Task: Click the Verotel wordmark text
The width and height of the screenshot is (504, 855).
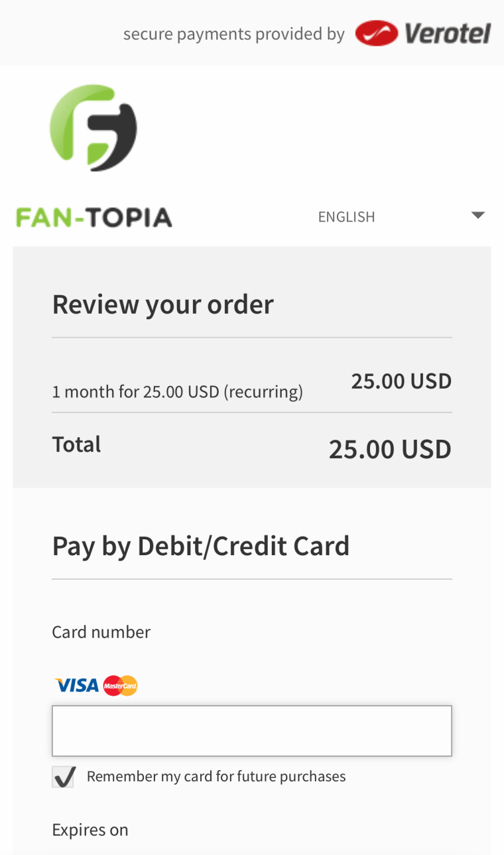Action: [448, 33]
